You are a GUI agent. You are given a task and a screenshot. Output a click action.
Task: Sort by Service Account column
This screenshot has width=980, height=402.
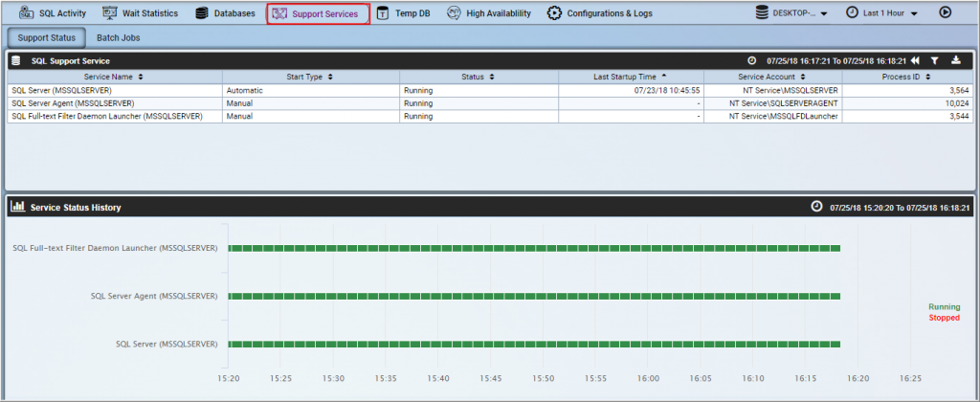tap(772, 77)
